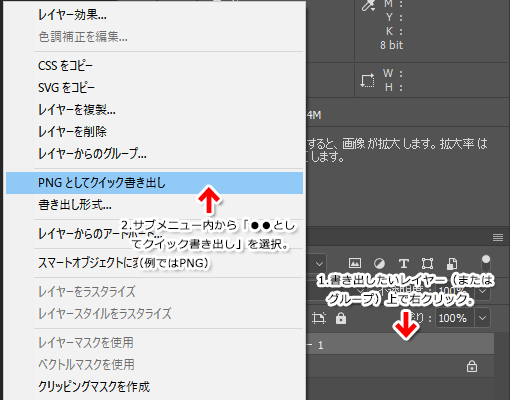Click the lock all padlock icon
Image resolution: width=510 pixels, height=400 pixels.
tap(341, 318)
